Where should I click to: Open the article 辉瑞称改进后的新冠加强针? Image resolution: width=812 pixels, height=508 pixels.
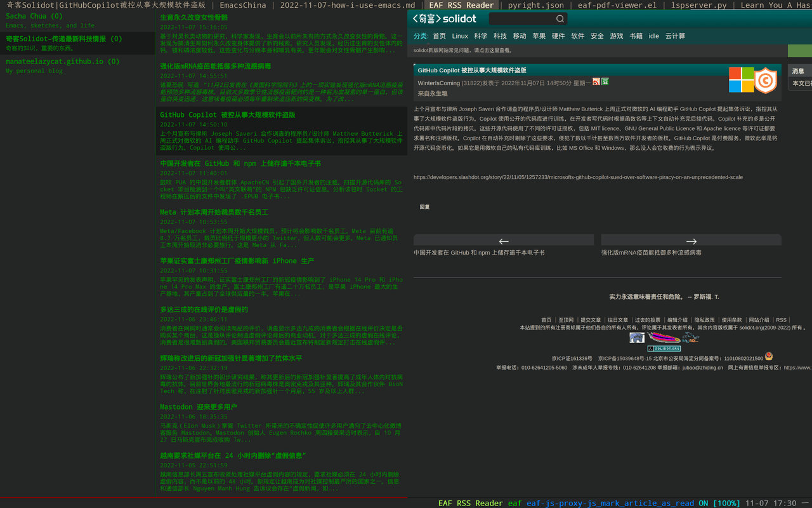(x=281, y=375)
